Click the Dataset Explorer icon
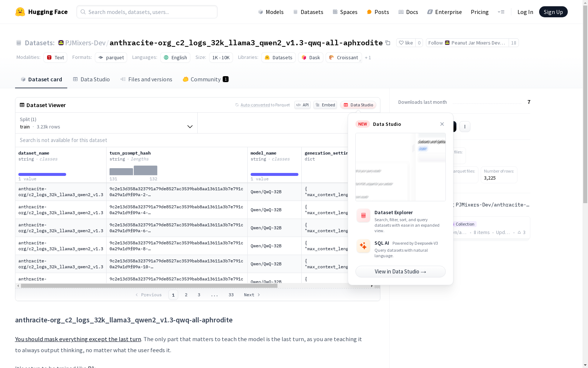 pos(363,216)
